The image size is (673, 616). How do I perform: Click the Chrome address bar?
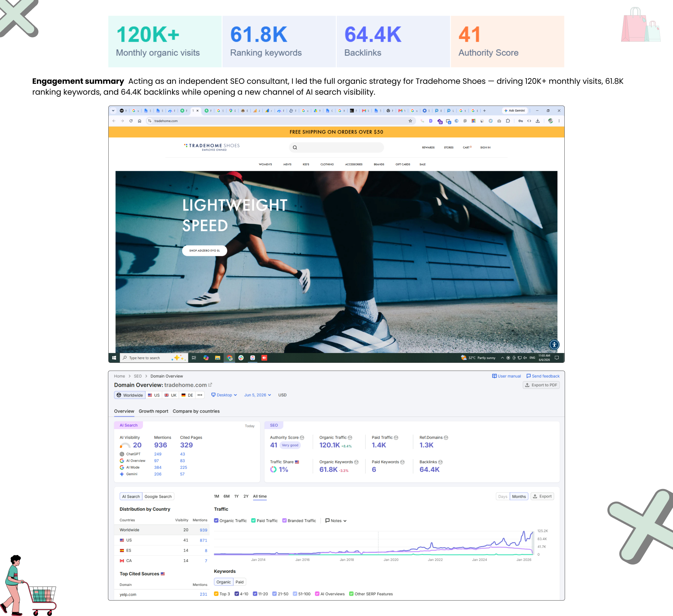pos(280,121)
